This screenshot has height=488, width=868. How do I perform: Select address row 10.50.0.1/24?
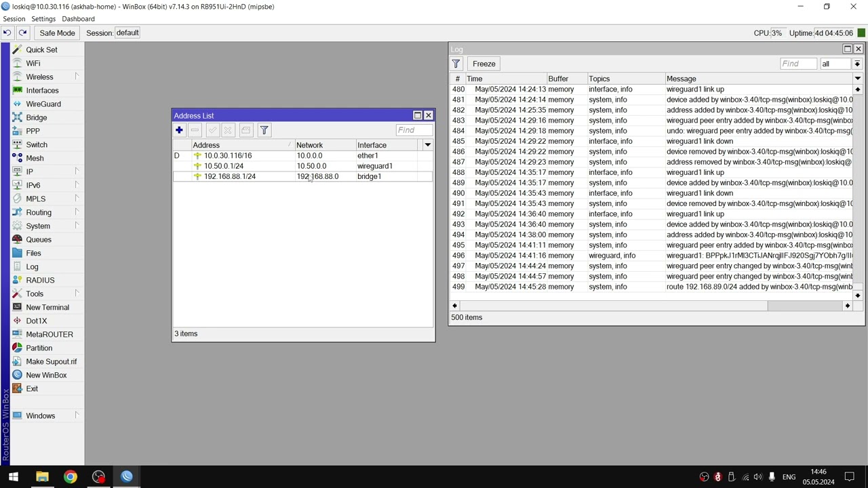302,166
